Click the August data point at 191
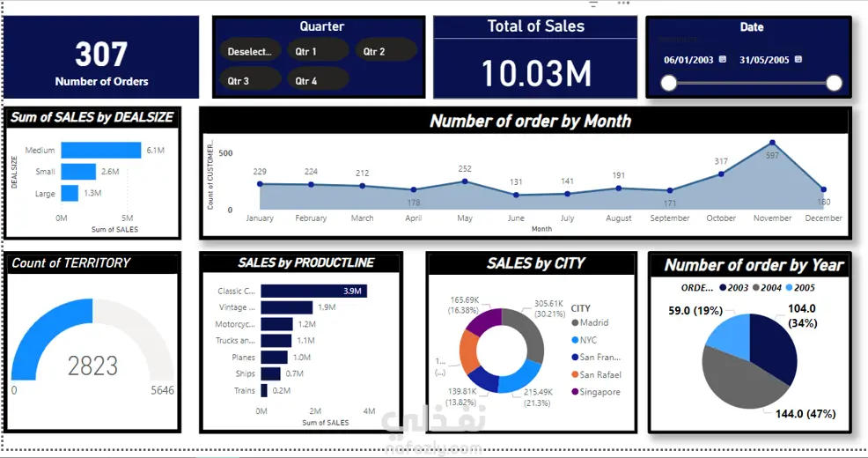Viewport: 868px width, 458px height. (x=618, y=188)
